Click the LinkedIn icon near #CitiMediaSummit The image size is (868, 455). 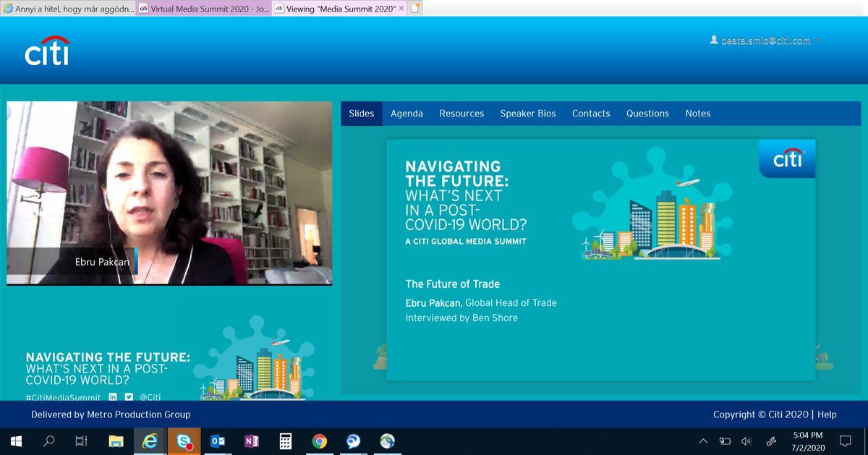coord(113,396)
